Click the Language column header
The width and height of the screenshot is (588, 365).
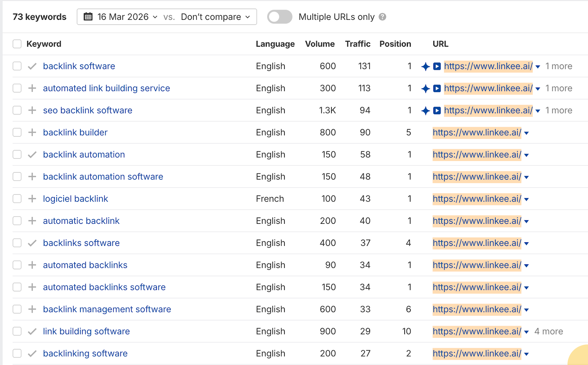275,44
